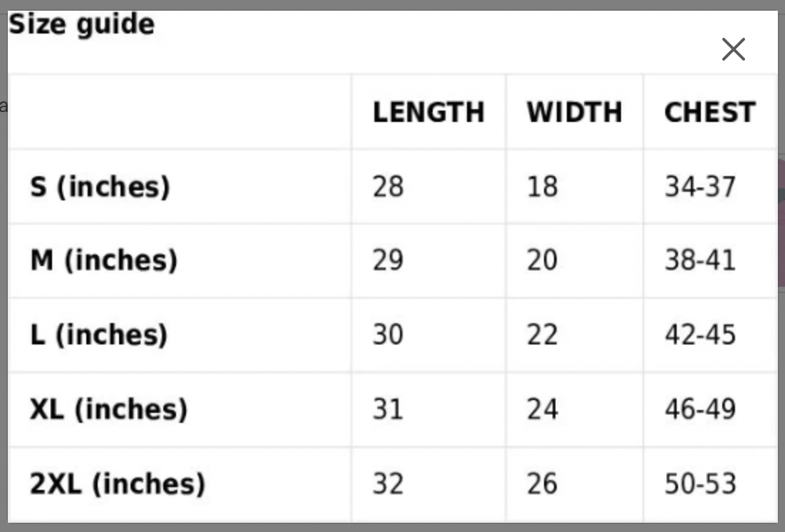Click the chest range 42-45 cell

coord(699,334)
